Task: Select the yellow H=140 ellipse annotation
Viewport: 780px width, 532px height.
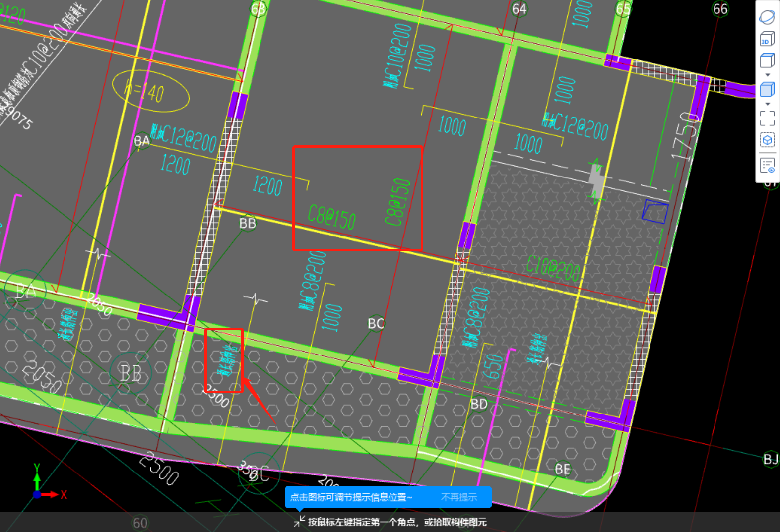Action: (150, 91)
